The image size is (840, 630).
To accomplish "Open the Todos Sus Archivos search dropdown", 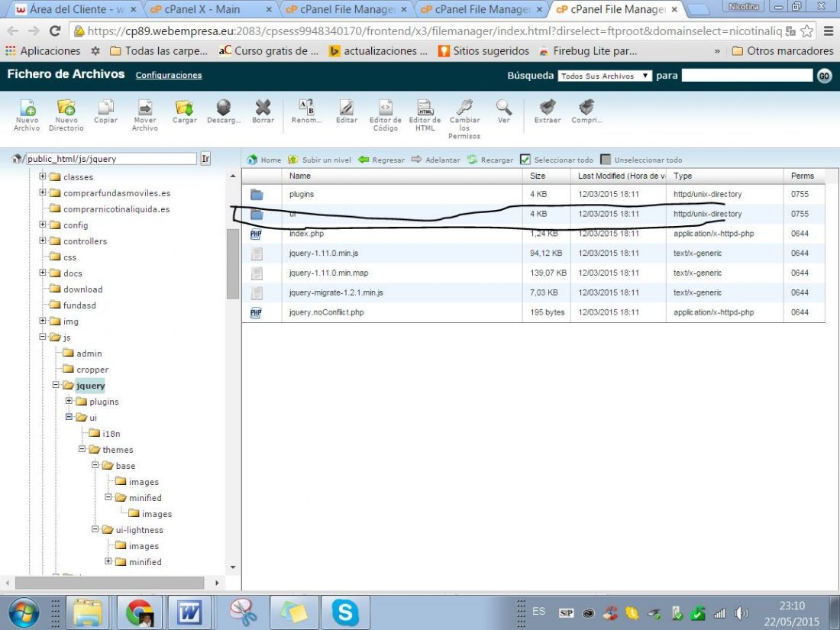I will tap(605, 76).
